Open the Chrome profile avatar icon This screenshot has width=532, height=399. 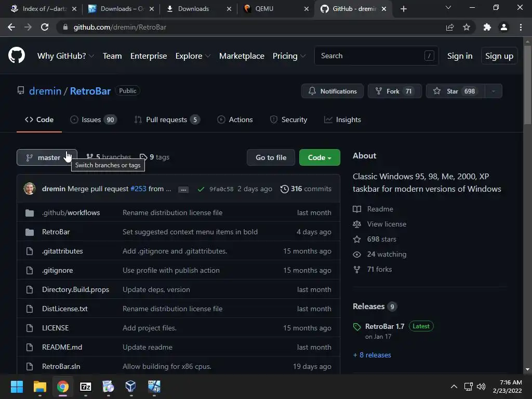coord(504,27)
